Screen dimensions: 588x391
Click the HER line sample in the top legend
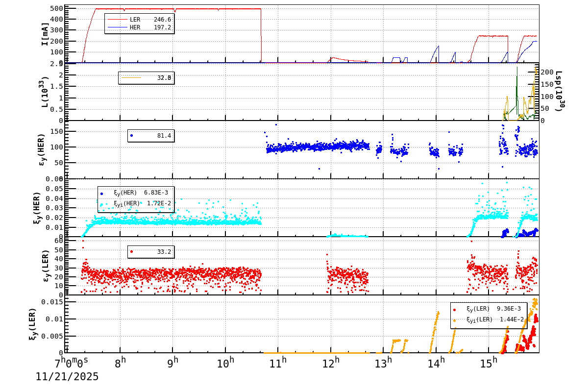click(118, 27)
